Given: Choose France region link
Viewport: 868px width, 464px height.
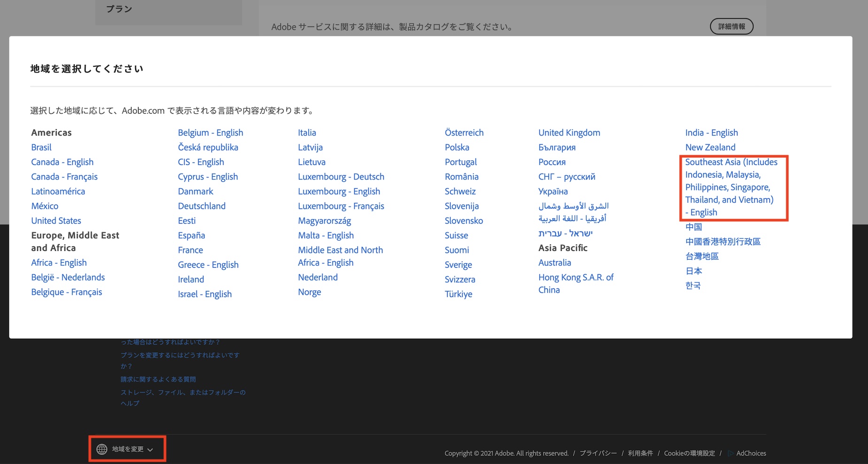Looking at the screenshot, I should (191, 250).
